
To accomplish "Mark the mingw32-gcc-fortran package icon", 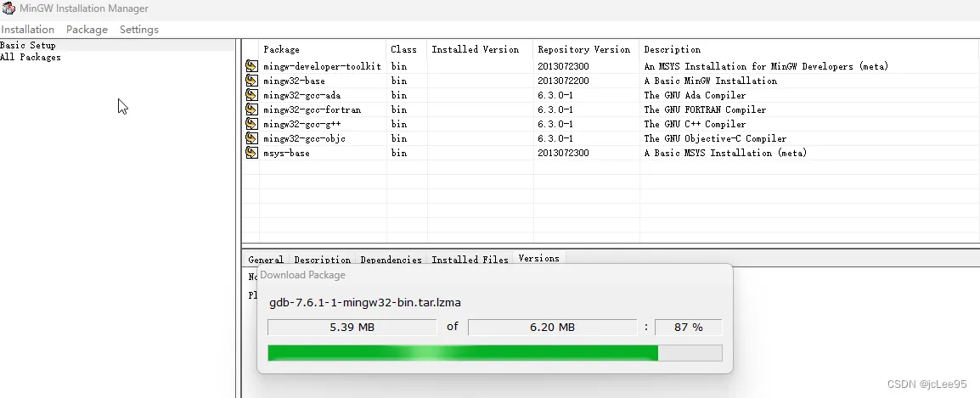I will [x=251, y=109].
